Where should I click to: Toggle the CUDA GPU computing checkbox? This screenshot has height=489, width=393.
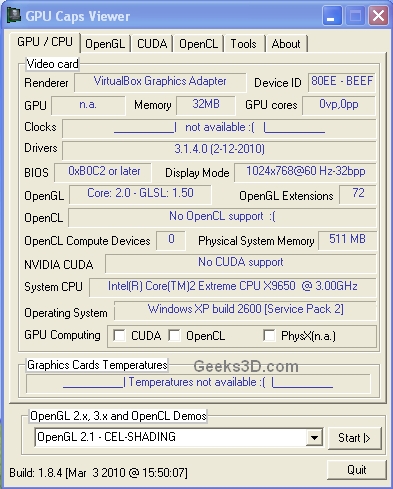[119, 335]
